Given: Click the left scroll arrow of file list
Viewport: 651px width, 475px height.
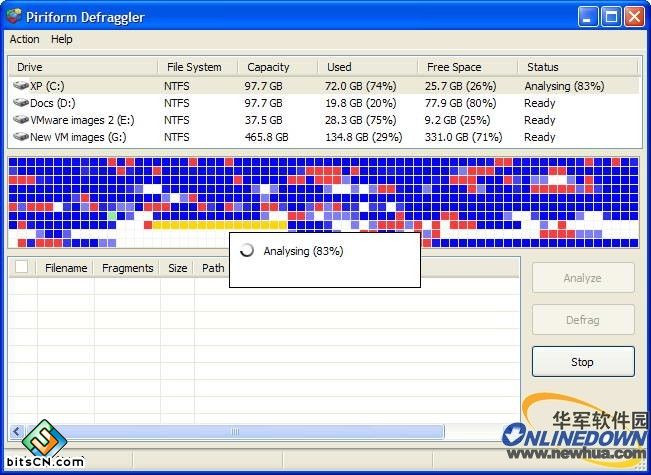Looking at the screenshot, I should coord(16,432).
